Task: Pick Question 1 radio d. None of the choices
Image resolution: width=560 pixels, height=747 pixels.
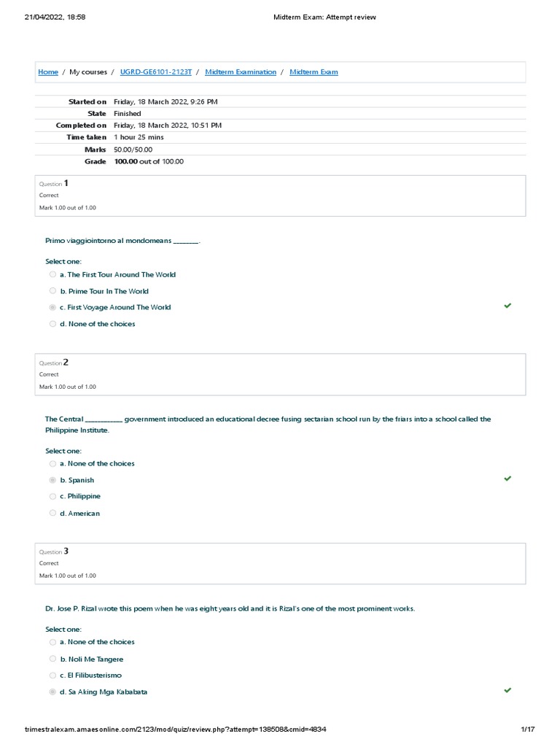Action: click(52, 324)
